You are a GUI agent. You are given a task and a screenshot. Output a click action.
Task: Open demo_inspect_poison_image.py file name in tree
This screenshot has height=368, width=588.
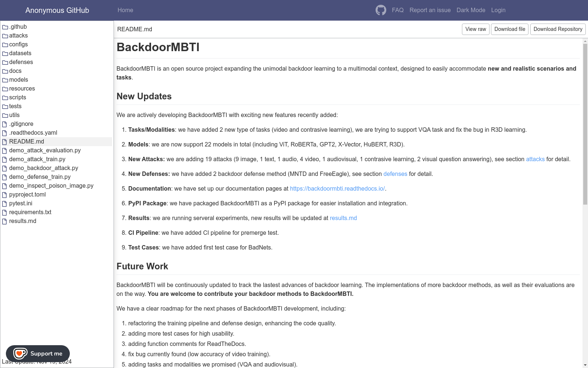pos(51,186)
